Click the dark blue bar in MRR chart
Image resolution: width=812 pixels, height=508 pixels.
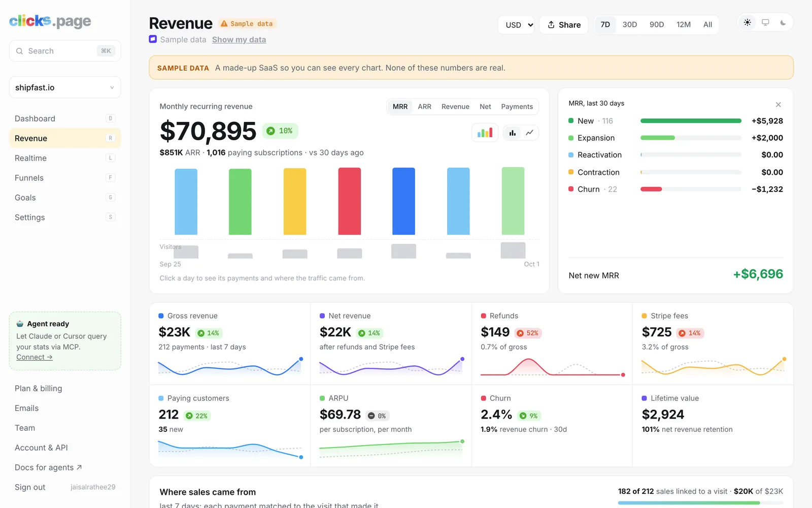(x=403, y=201)
